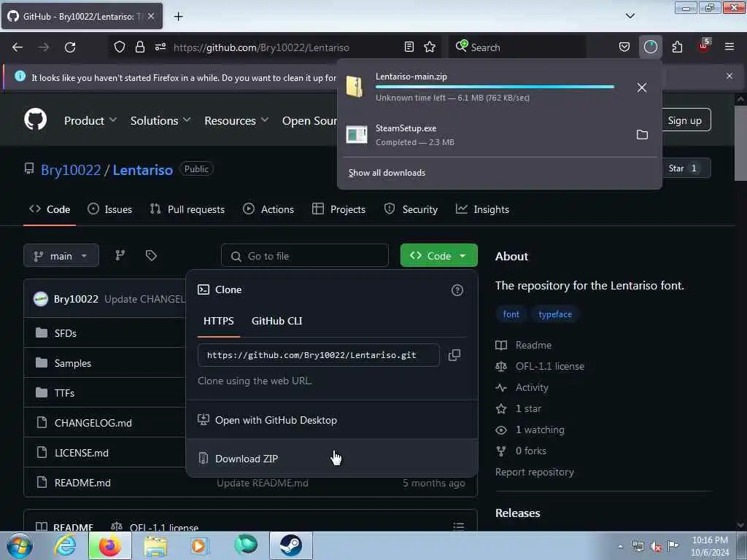Viewport: 747px width, 560px height.
Task: Bookmark this page with the star icon
Action: coord(430,47)
